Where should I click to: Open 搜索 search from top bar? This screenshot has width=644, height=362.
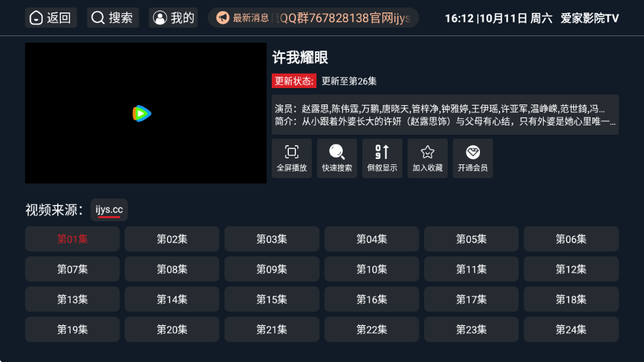112,18
